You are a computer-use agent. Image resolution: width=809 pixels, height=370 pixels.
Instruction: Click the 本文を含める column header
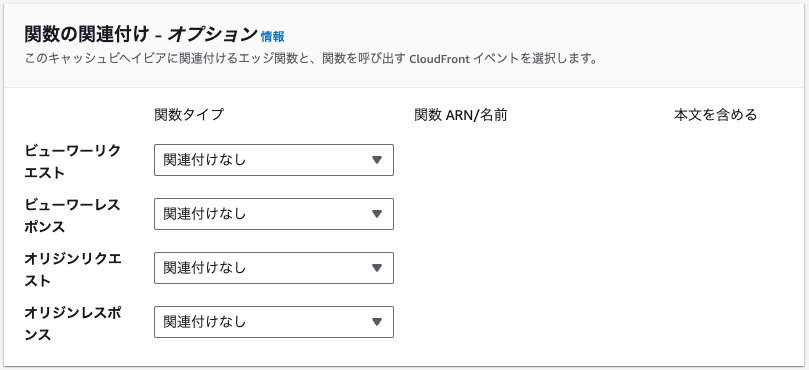click(x=715, y=115)
